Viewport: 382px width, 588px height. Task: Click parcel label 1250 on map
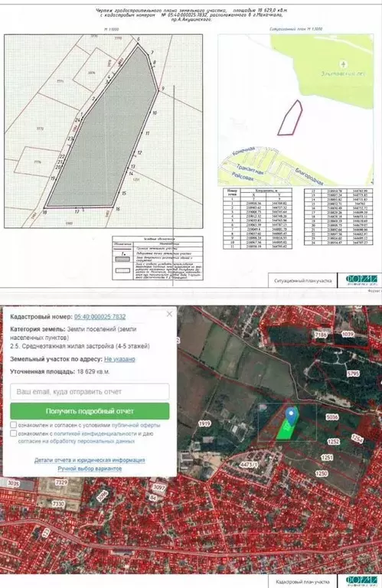[322, 474]
